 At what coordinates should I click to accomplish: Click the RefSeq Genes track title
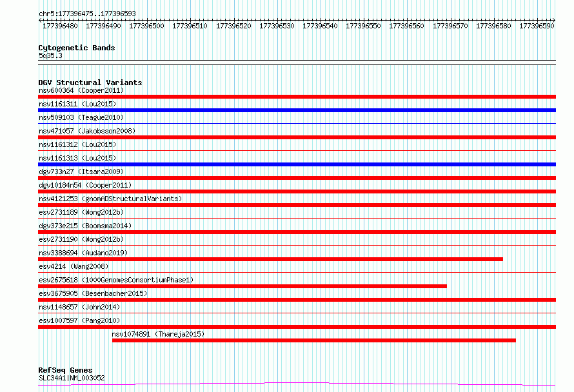click(x=65, y=370)
